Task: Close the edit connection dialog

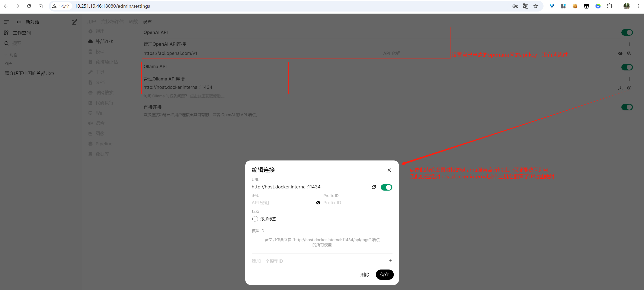Action: 389,170
